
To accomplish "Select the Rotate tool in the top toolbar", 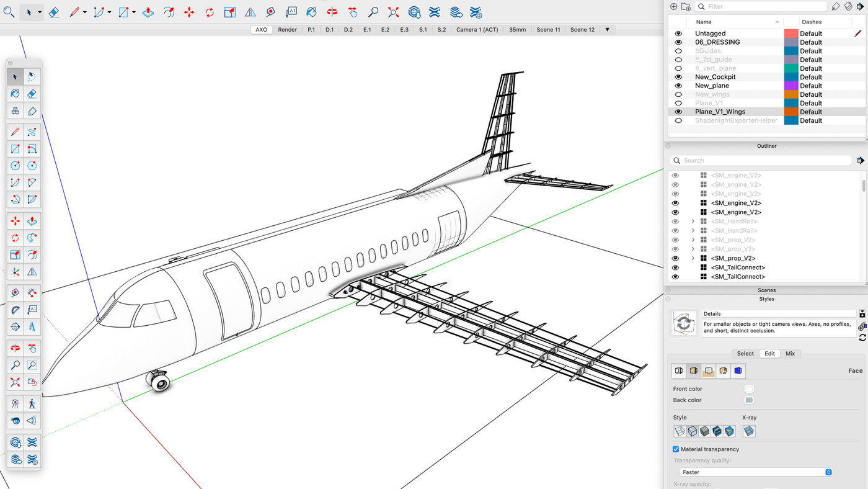I will (x=210, y=12).
